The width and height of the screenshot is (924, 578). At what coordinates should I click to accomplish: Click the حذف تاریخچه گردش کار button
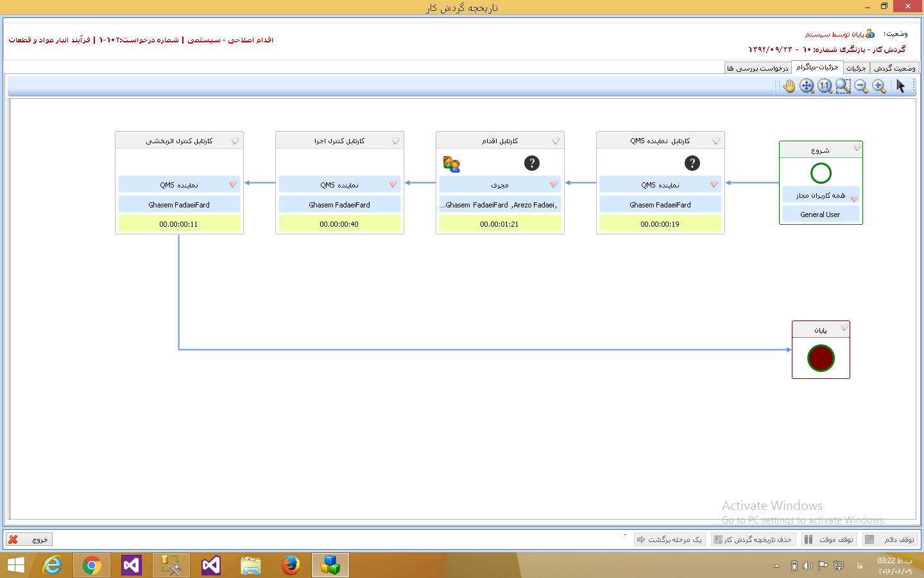(753, 539)
